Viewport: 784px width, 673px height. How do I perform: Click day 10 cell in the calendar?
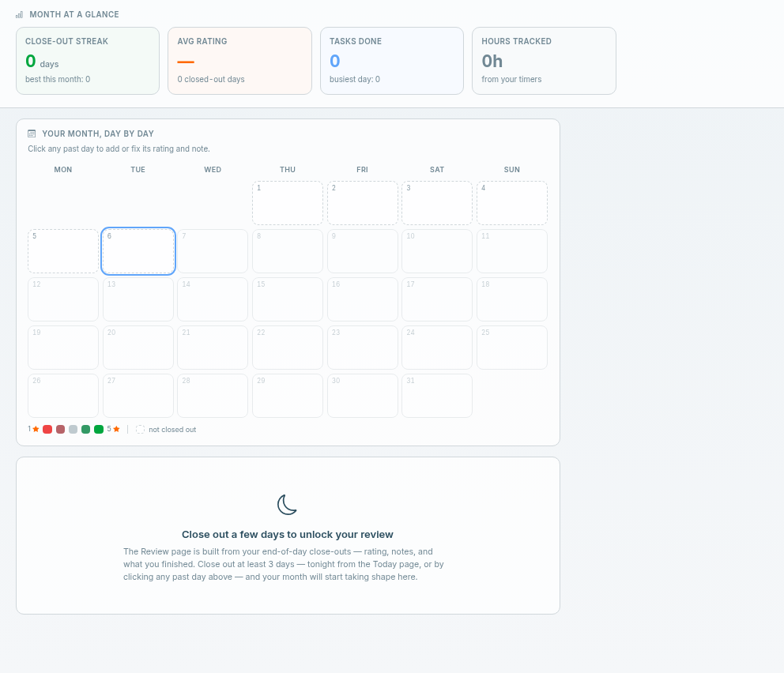(437, 251)
